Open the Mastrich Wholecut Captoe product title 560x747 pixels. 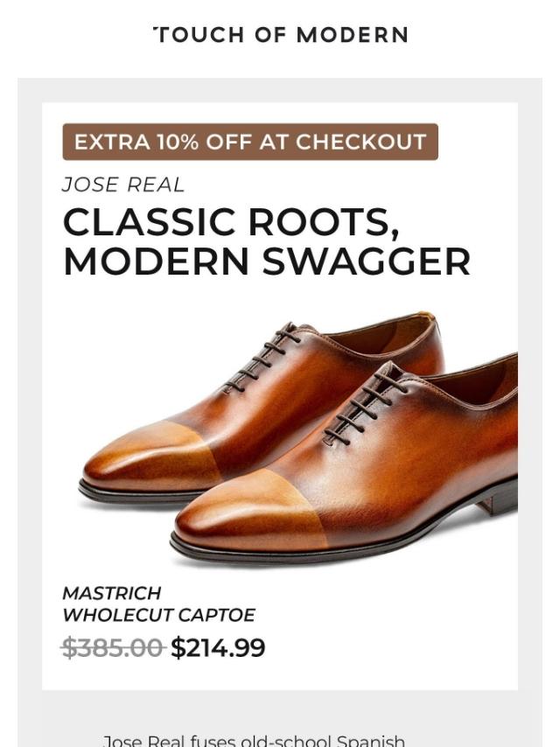pyautogui.click(x=158, y=604)
